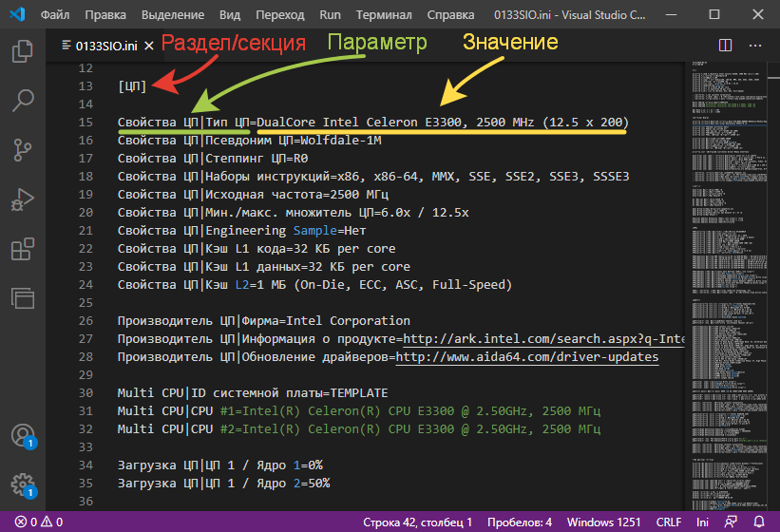This screenshot has height=532, width=780.
Task: Open Run and Debug view
Action: point(22,200)
